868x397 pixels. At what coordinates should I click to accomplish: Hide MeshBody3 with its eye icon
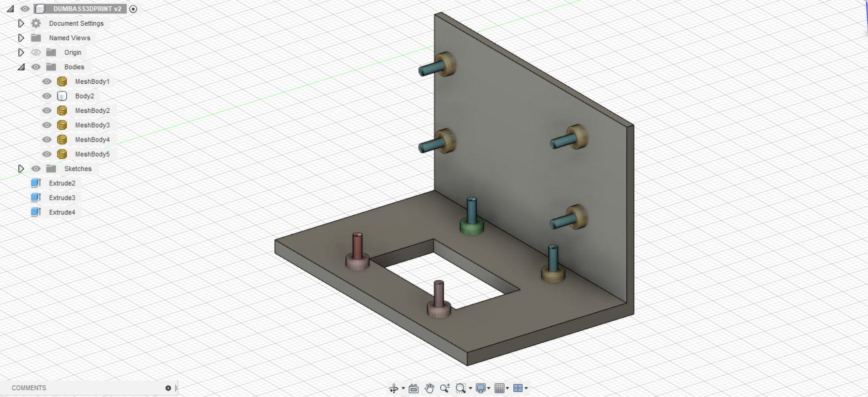(x=46, y=125)
